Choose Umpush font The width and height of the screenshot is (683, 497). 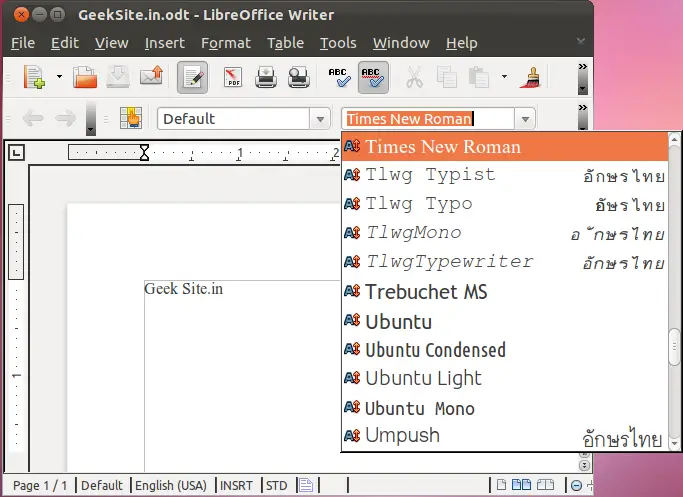505,436
